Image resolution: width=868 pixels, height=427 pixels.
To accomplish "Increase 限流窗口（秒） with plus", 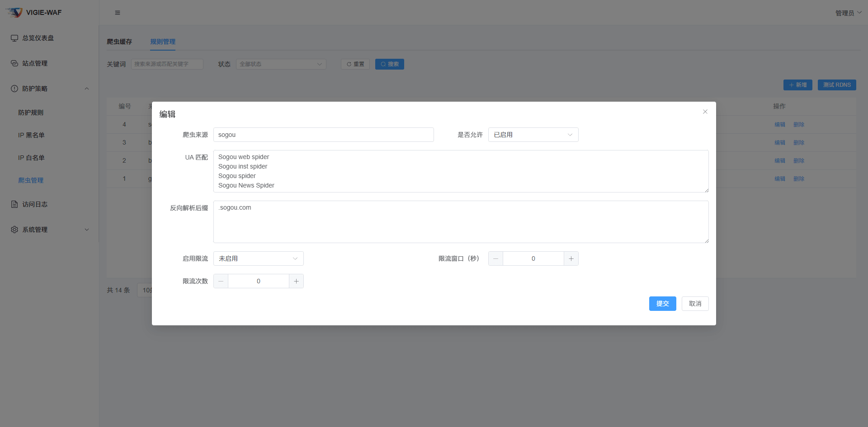I will pos(571,258).
